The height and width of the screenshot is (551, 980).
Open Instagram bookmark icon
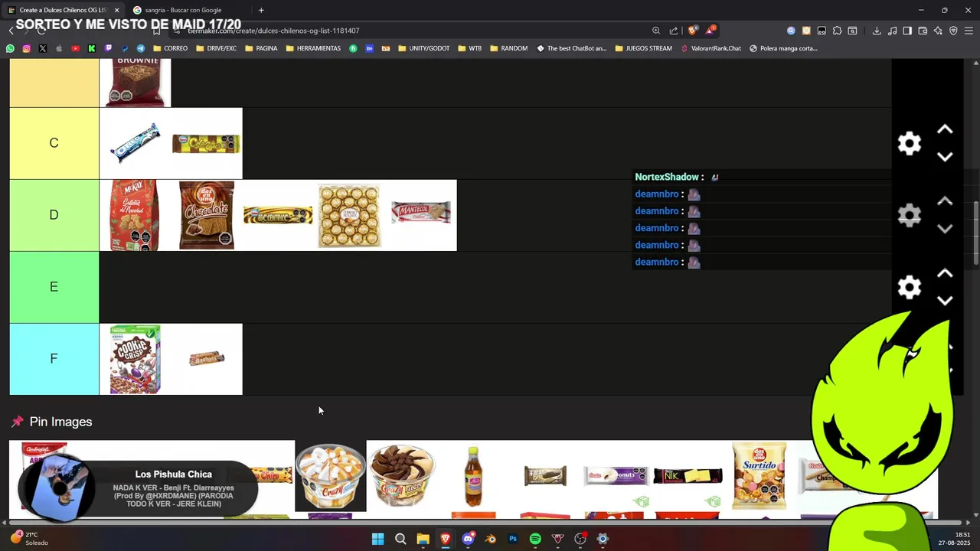coord(26,48)
